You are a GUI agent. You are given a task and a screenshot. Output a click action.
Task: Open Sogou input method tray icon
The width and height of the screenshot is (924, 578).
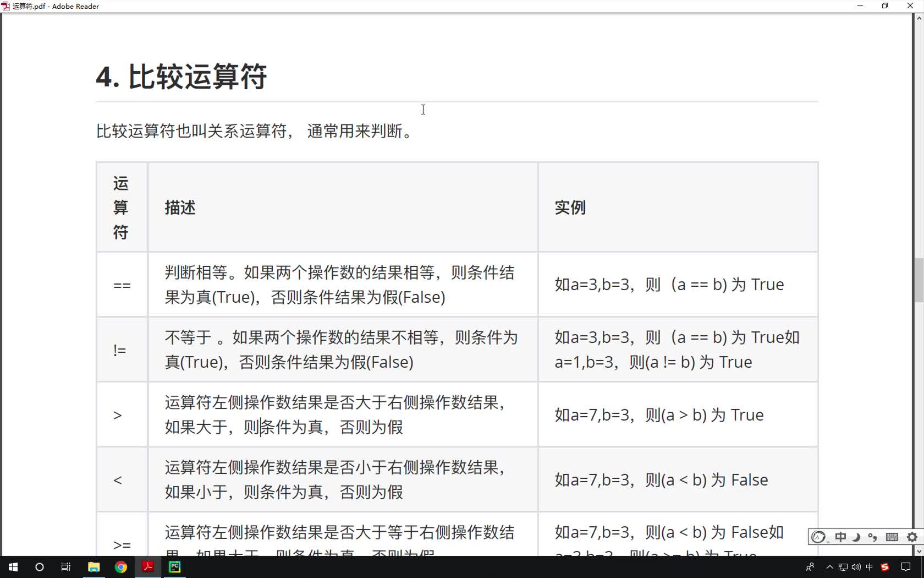pyautogui.click(x=885, y=567)
